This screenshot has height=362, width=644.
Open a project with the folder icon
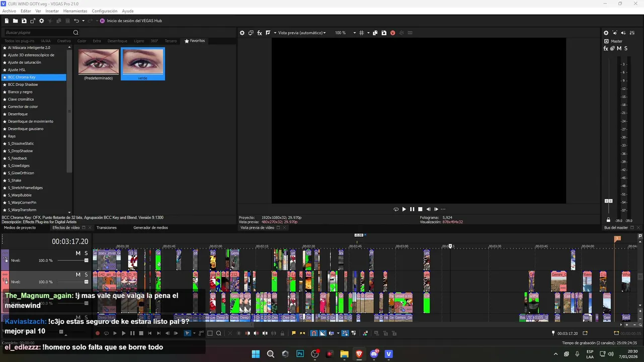[15, 21]
